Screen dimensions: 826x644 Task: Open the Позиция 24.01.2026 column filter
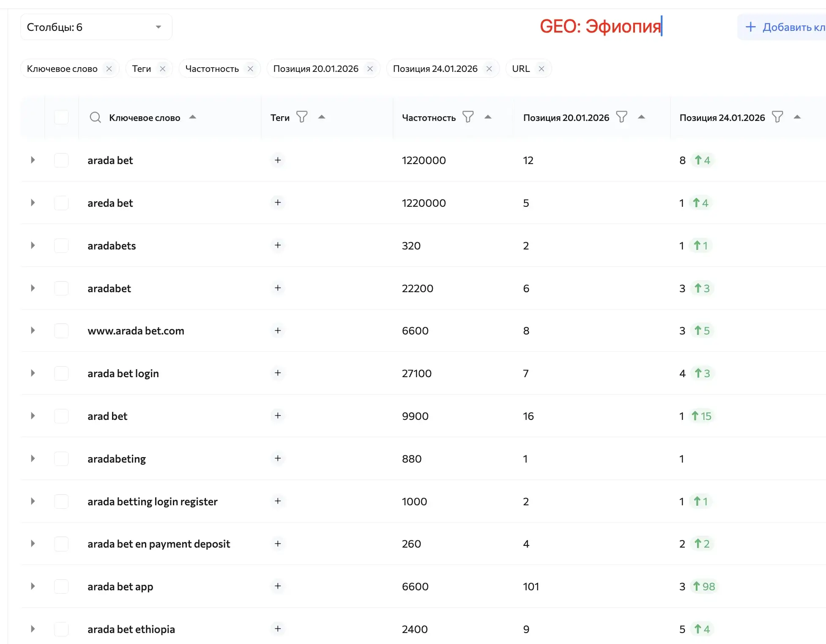point(777,117)
